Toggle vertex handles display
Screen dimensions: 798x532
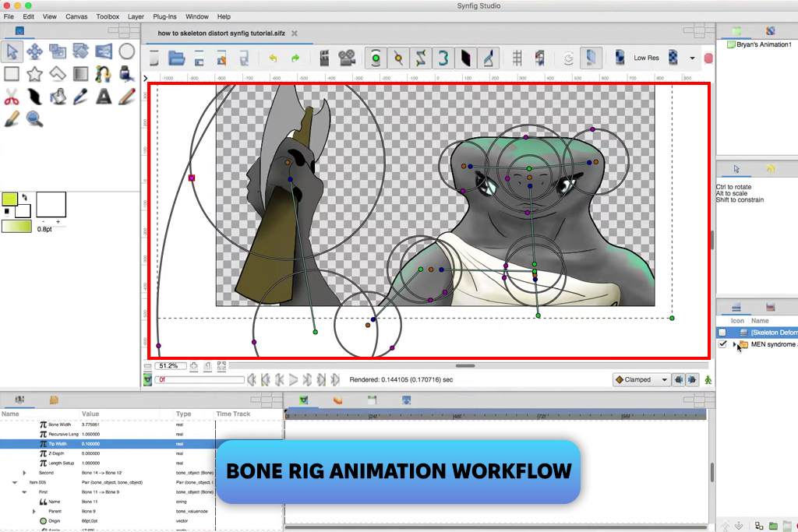click(x=398, y=58)
